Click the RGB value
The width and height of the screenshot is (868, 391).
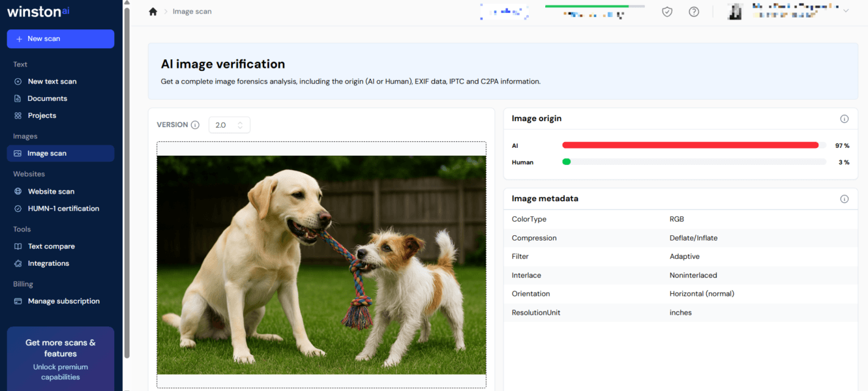tap(677, 219)
